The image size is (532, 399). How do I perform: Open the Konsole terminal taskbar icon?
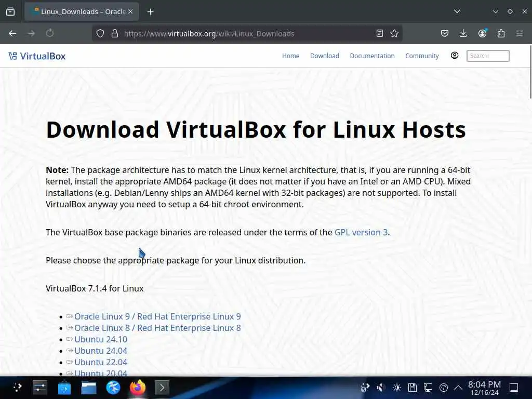coord(162,387)
